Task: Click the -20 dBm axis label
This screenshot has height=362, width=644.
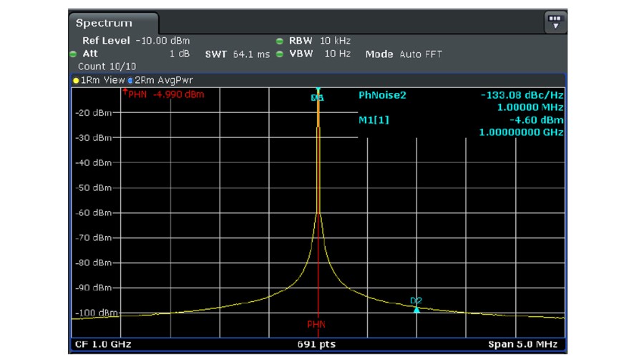Action: tap(93, 113)
